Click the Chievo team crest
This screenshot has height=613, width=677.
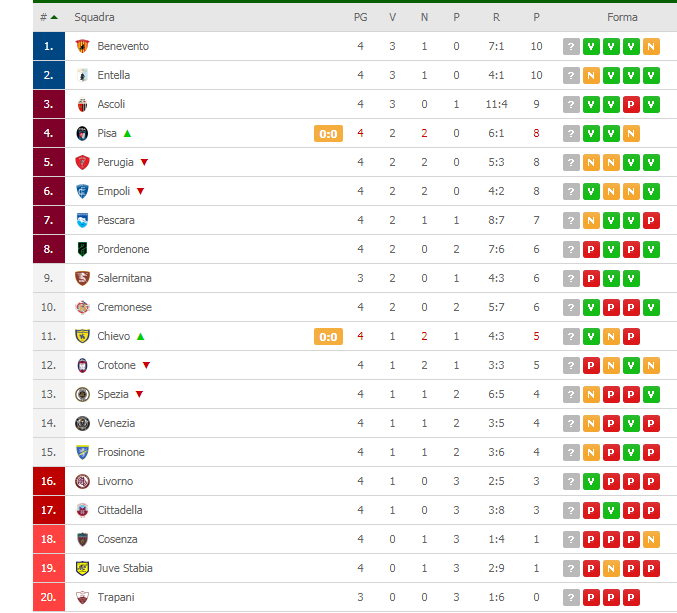tap(82, 336)
